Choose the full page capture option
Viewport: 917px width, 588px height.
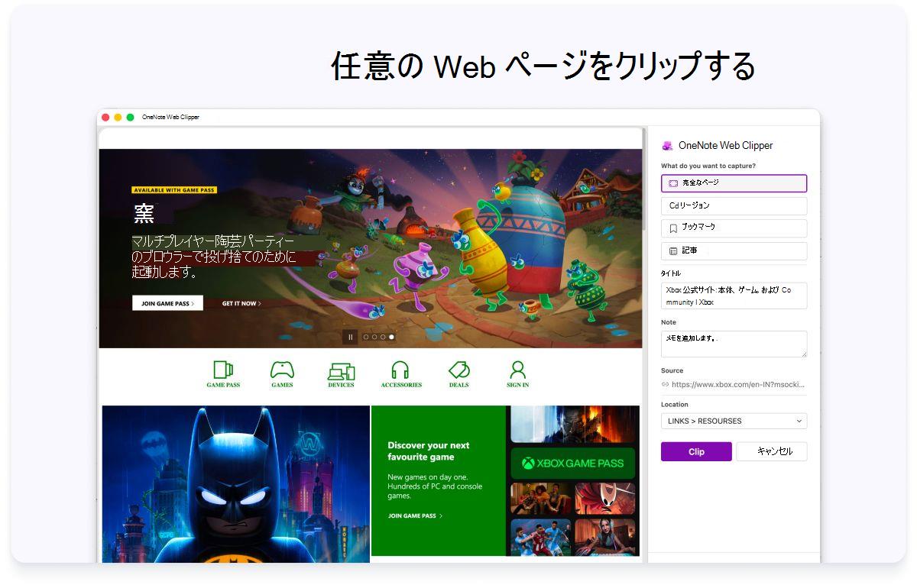734,183
